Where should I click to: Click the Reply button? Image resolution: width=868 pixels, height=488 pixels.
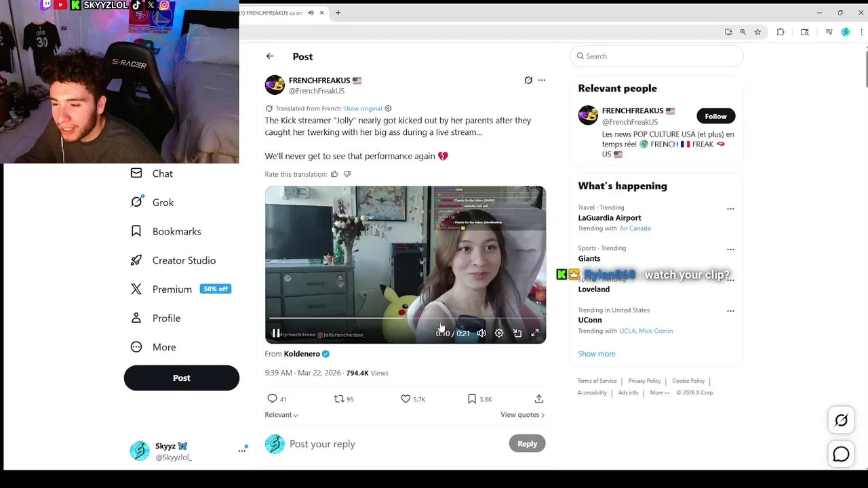(x=527, y=443)
